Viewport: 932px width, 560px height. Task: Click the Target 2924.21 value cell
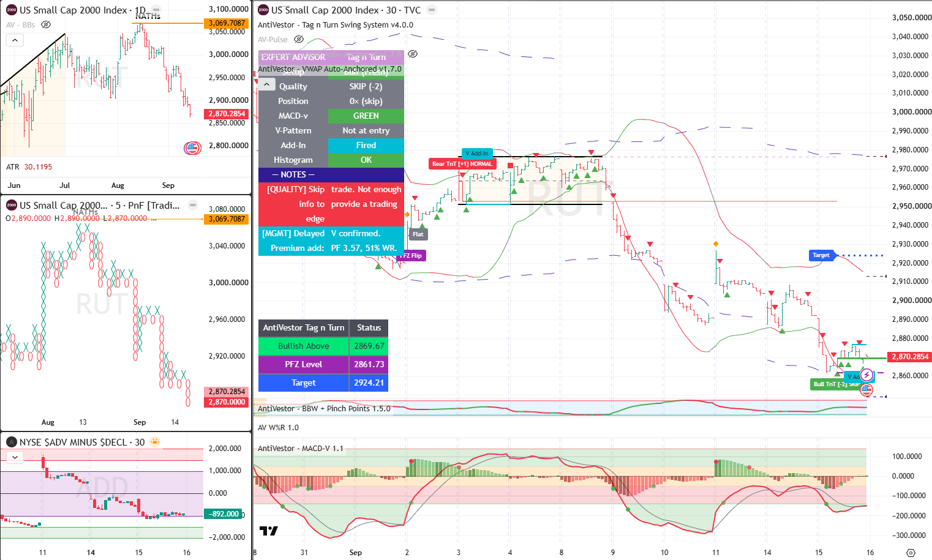(x=369, y=383)
